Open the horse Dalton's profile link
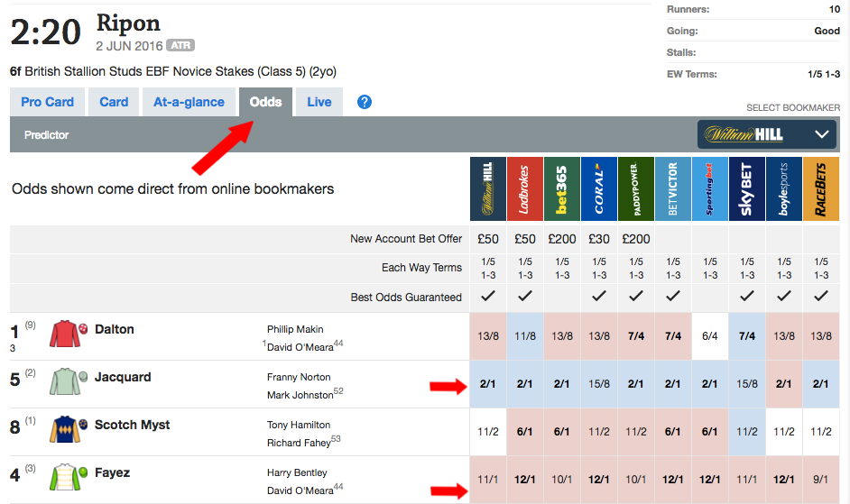This screenshot has height=504, width=850. [x=115, y=329]
